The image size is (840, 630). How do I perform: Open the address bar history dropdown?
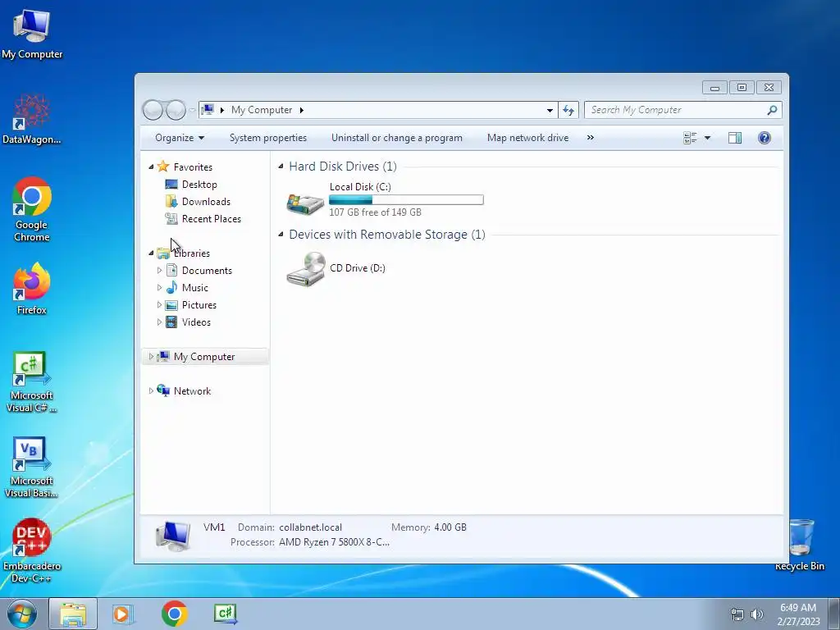coord(550,111)
